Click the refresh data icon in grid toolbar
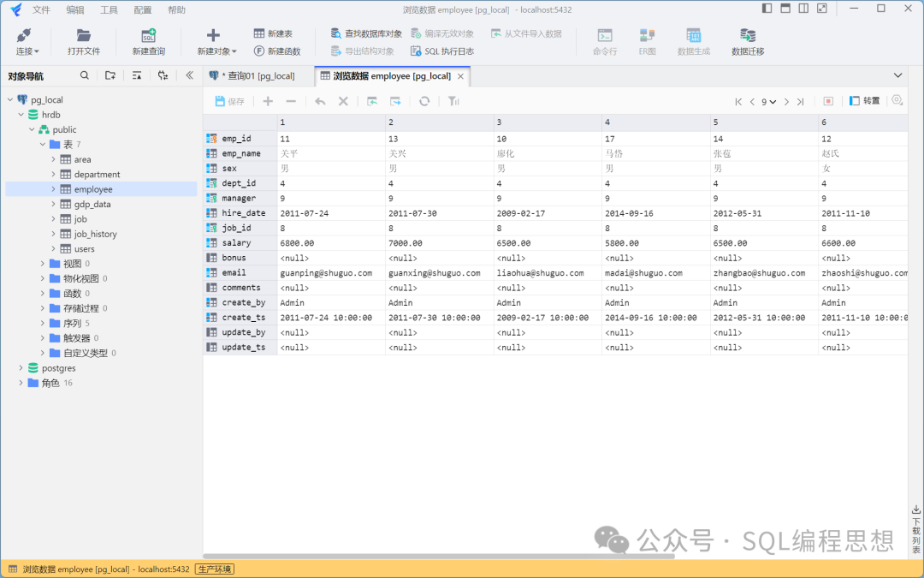Viewport: 924px width, 578px height. click(424, 101)
